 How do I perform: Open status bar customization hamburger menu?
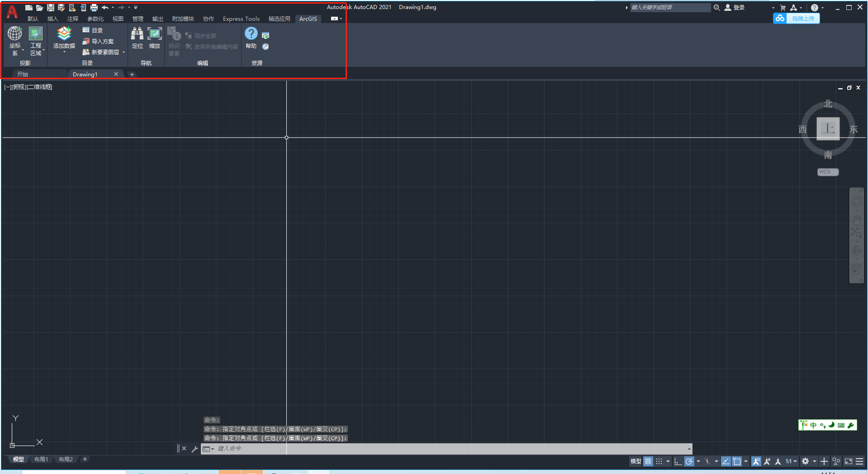click(859, 461)
